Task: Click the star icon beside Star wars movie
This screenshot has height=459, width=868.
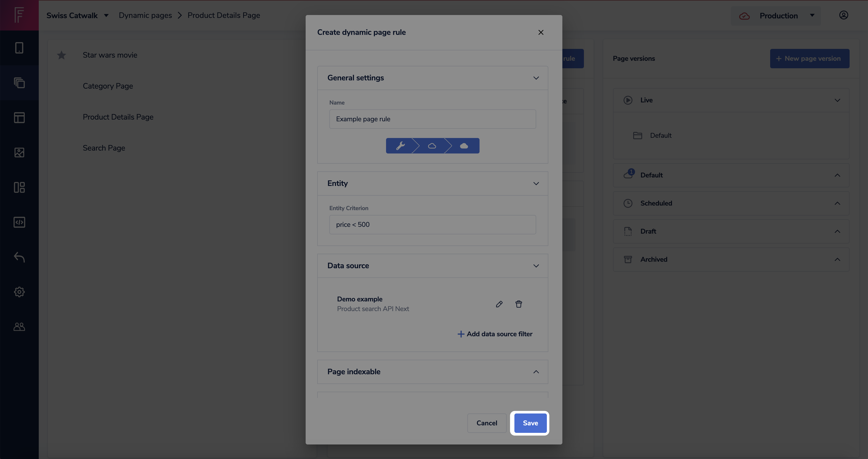Action: click(x=61, y=55)
